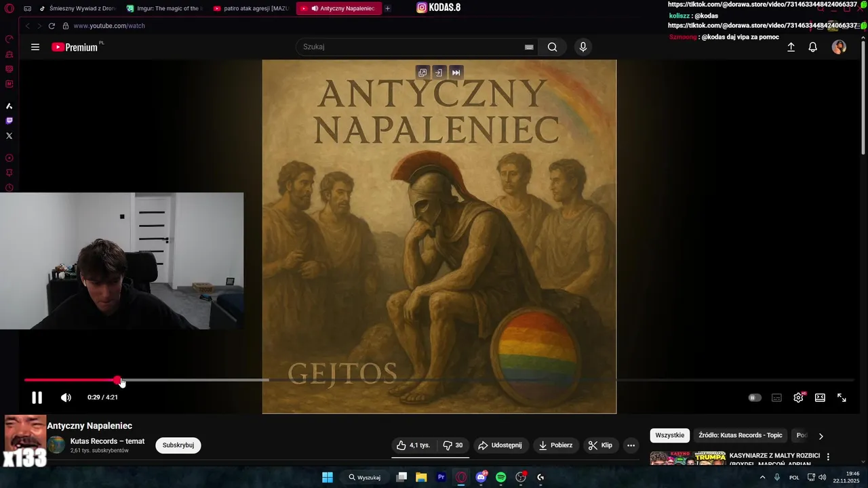This screenshot has height=488, width=868.
Task: Open more actions three-dot menu below video
Action: tap(631, 445)
